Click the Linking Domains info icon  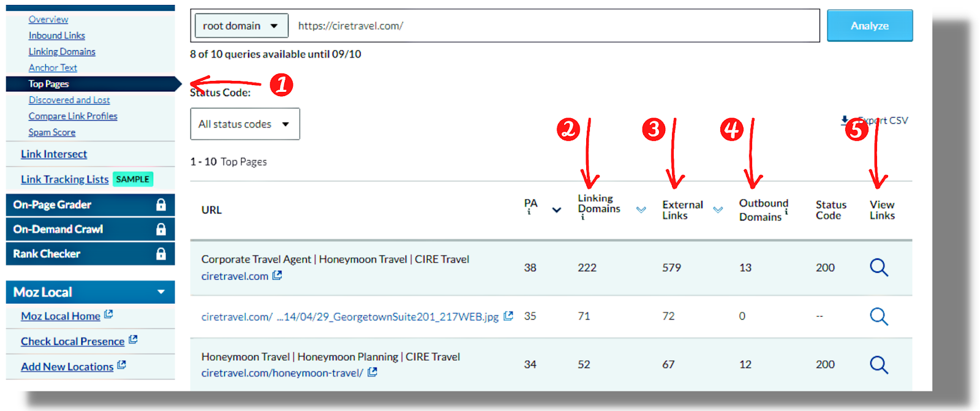(x=582, y=217)
